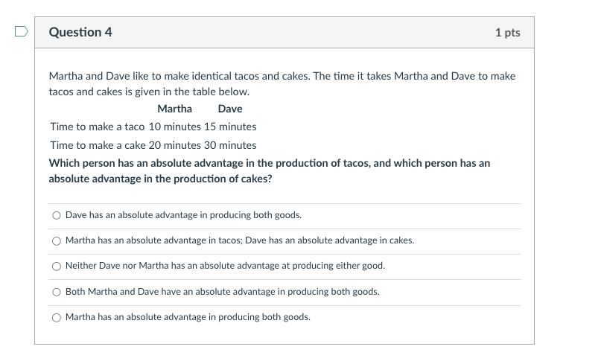Select radio for Both Martha and Dave option
The height and width of the screenshot is (364, 604).
57,292
